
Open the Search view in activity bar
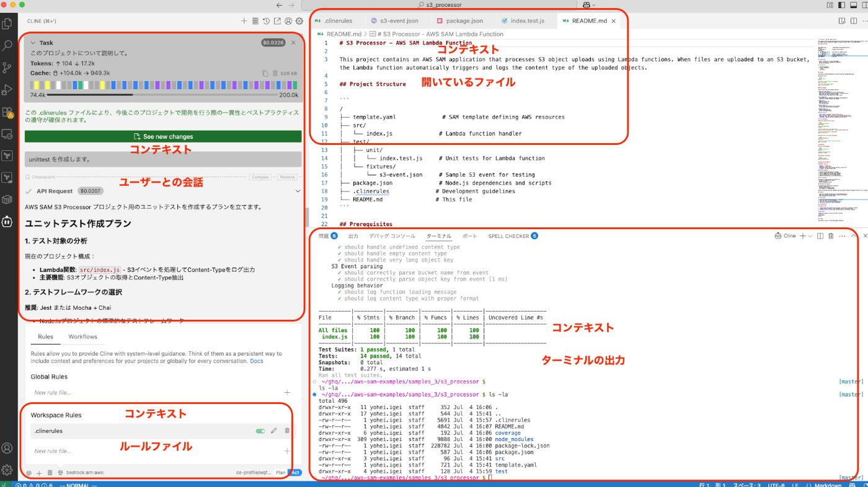pyautogui.click(x=7, y=46)
